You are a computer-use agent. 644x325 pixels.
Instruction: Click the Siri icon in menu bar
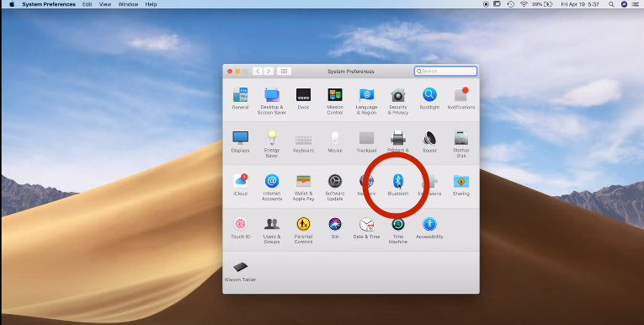click(x=624, y=4)
